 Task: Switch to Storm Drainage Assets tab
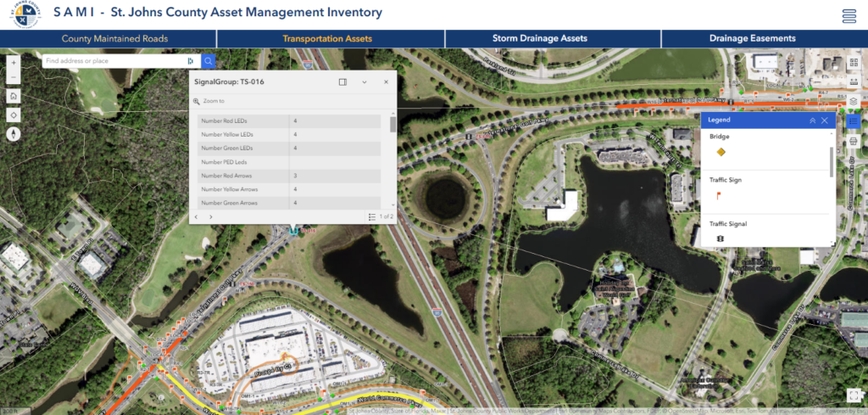[540, 39]
